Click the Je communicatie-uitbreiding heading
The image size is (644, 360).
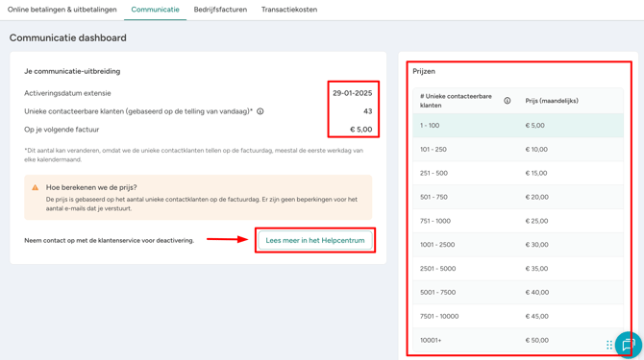pos(72,71)
